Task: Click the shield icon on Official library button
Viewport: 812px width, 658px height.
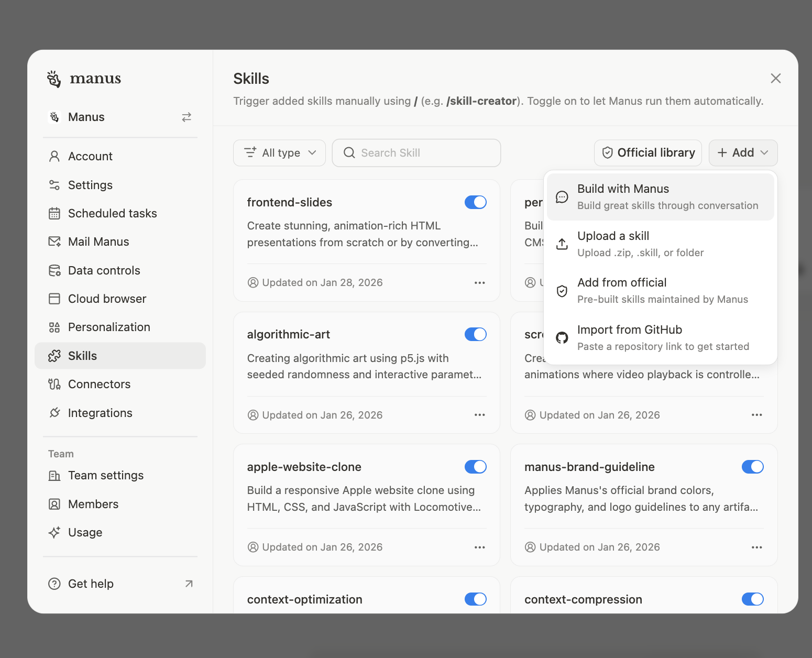Action: 608,152
